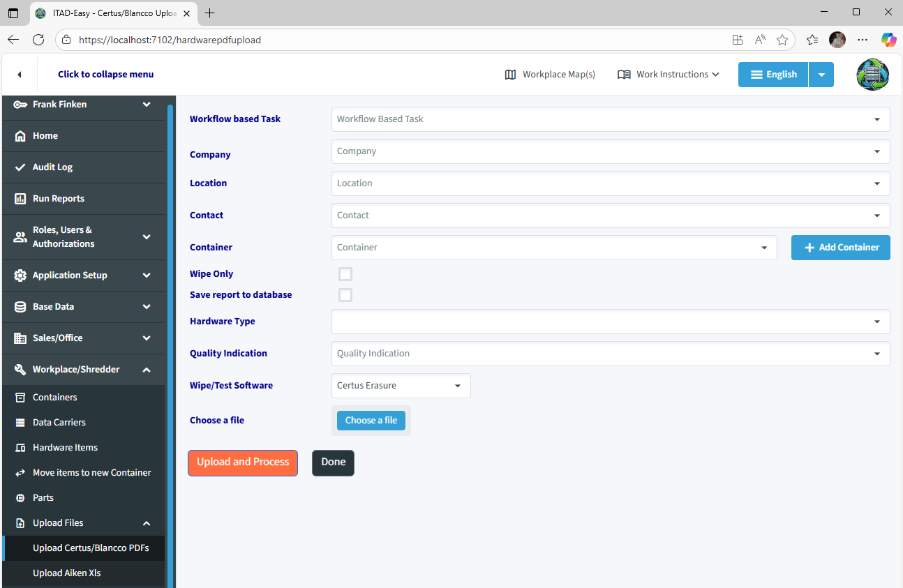This screenshot has width=903, height=588.
Task: Click the Application Setup gear icon
Action: pos(20,276)
